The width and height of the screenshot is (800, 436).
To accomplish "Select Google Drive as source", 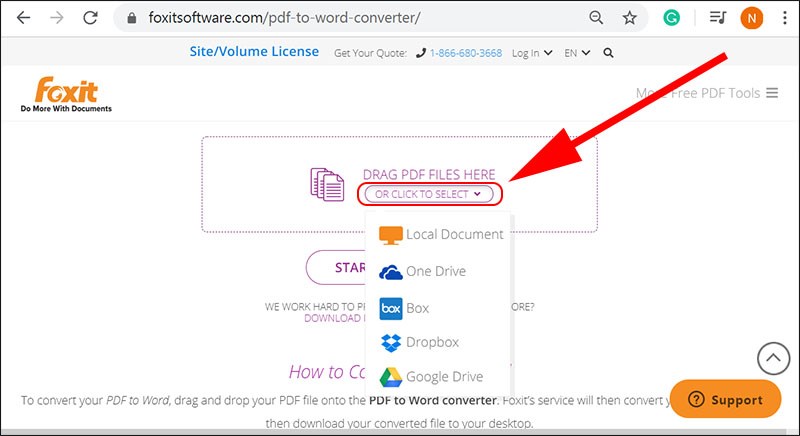I will 431,376.
